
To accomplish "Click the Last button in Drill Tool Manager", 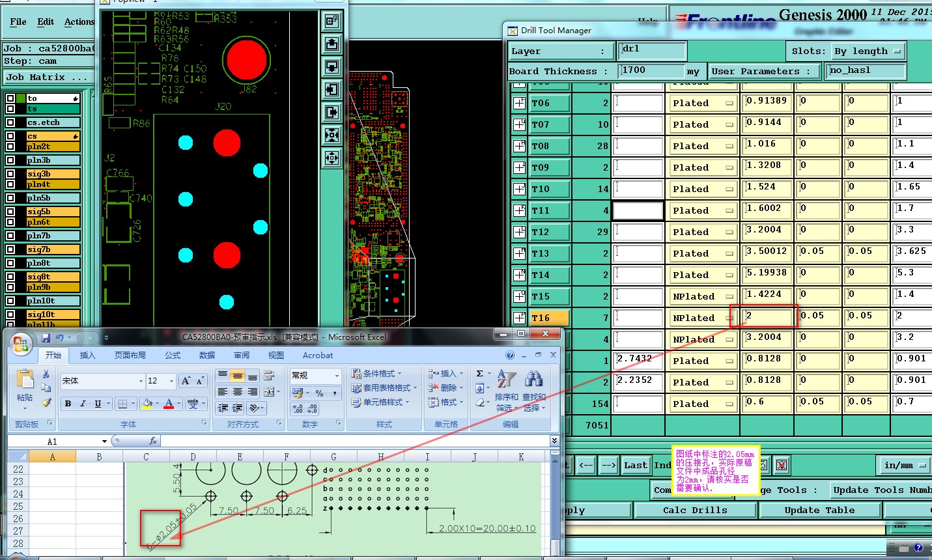I will click(635, 465).
